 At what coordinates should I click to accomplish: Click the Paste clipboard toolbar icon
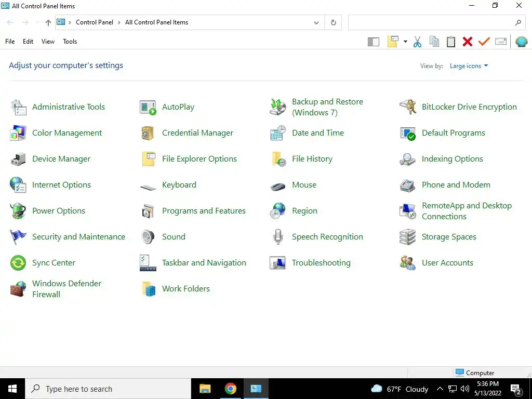tap(451, 42)
